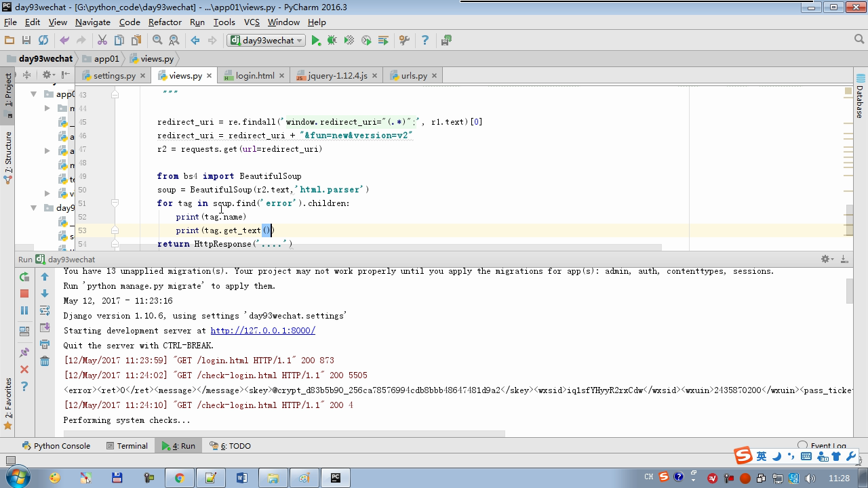Open the http://127.0.0.1:8000/ link
The height and width of the screenshot is (488, 868).
[262, 331]
